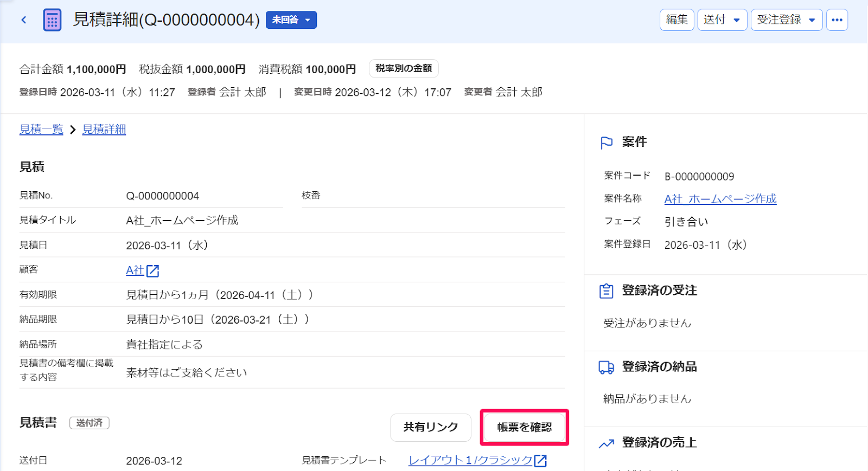Select the quote number Q-0000000004 value
Viewport: 868px width, 471px height.
[x=163, y=196]
